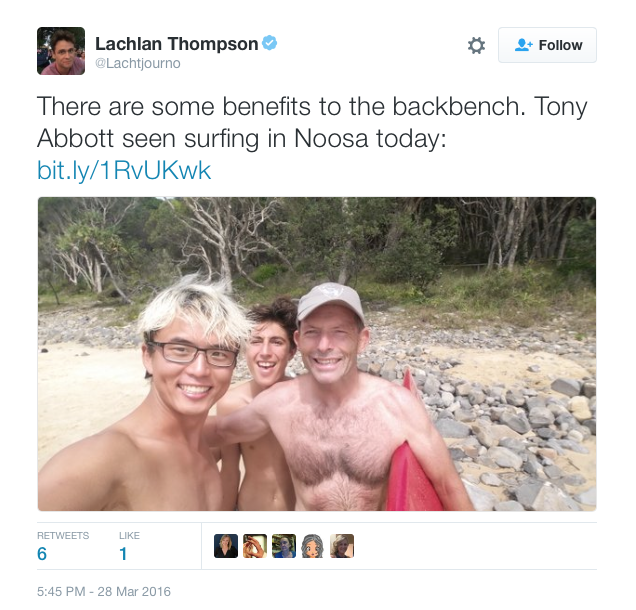Click the person-plus icon in Follow
The width and height of the screenshot is (636, 610).
[523, 45]
